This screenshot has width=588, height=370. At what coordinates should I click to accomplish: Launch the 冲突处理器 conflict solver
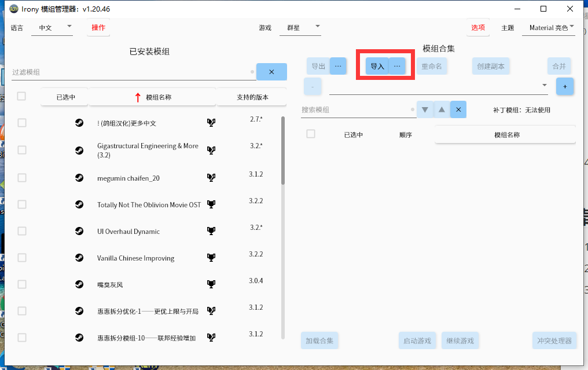[554, 340]
